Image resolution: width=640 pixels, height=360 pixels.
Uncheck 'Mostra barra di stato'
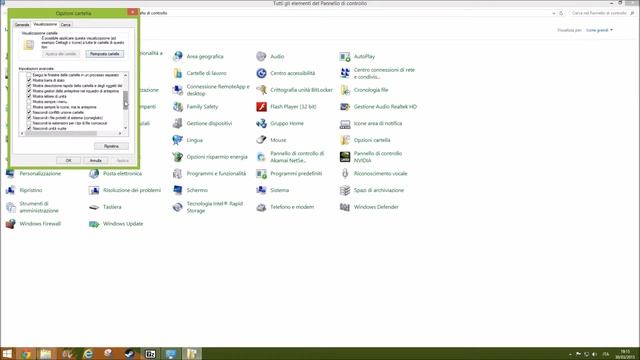pos(29,80)
